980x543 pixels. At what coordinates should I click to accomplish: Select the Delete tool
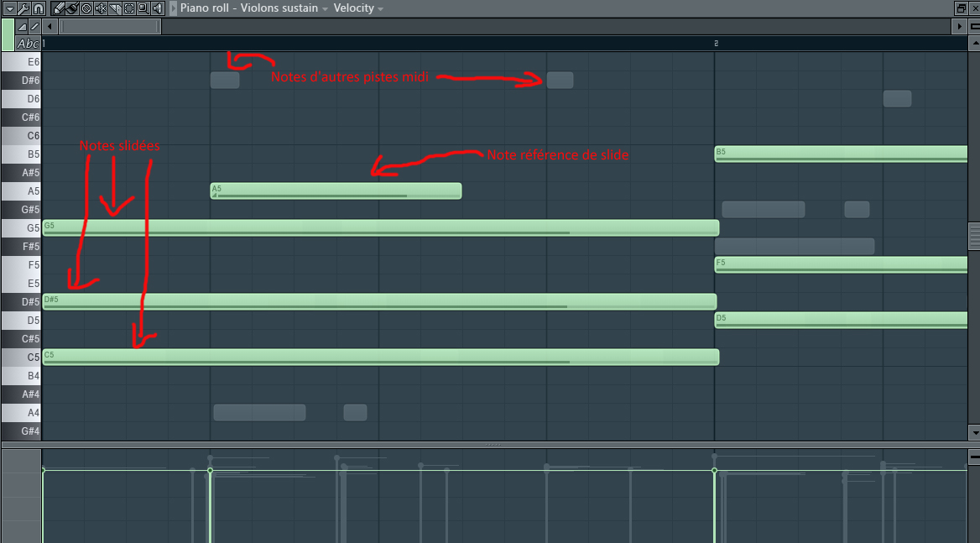tap(86, 8)
